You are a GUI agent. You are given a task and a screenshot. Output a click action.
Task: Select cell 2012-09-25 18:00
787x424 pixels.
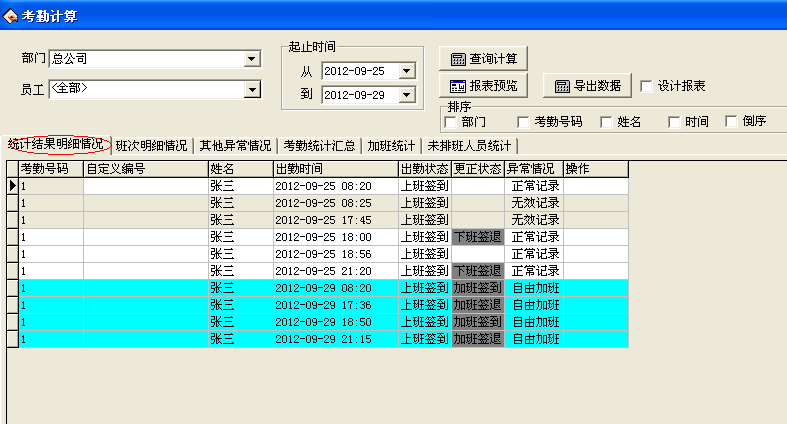point(336,237)
